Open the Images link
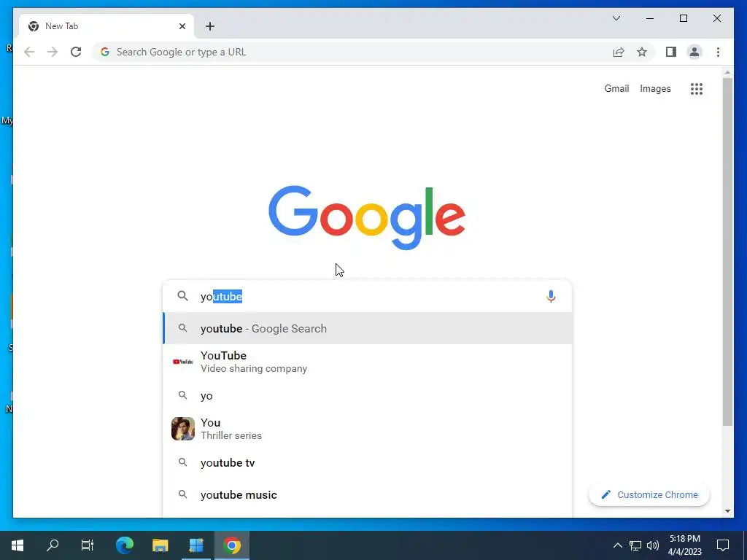The image size is (747, 560). tap(655, 88)
